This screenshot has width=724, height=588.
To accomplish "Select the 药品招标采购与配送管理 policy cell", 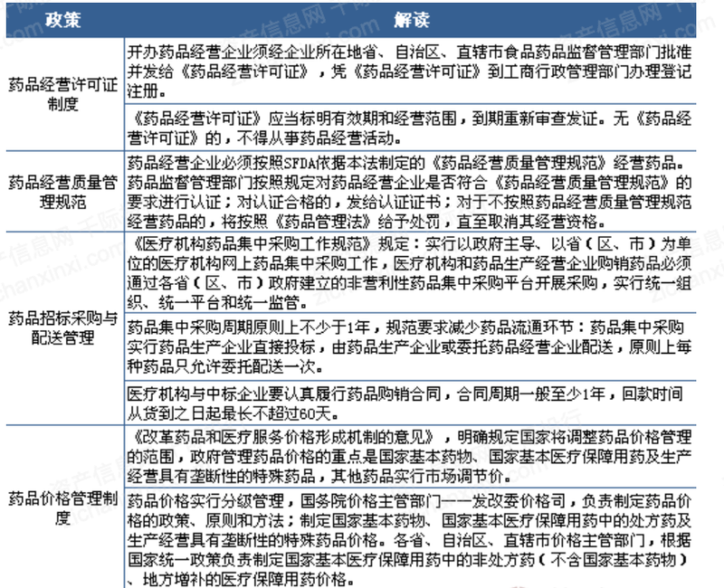I will (63, 328).
